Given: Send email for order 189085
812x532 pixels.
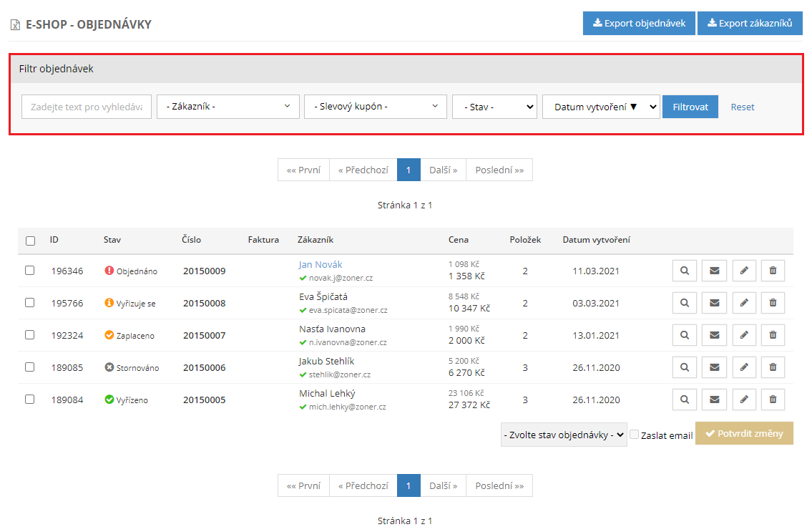Looking at the screenshot, I should pyautogui.click(x=714, y=367).
